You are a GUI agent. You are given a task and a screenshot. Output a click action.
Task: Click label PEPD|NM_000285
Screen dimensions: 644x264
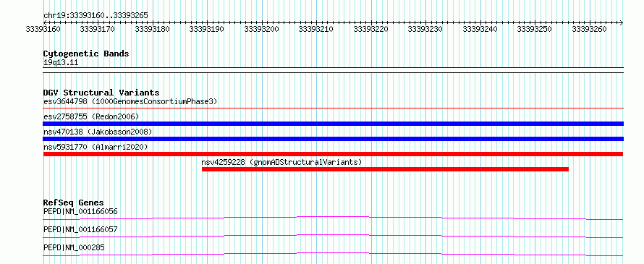pyautogui.click(x=74, y=247)
